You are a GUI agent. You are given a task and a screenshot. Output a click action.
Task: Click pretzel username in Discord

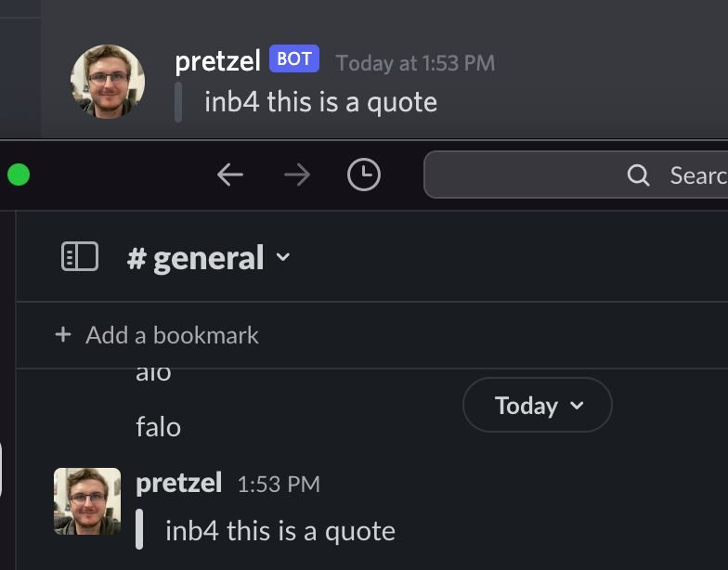click(217, 61)
